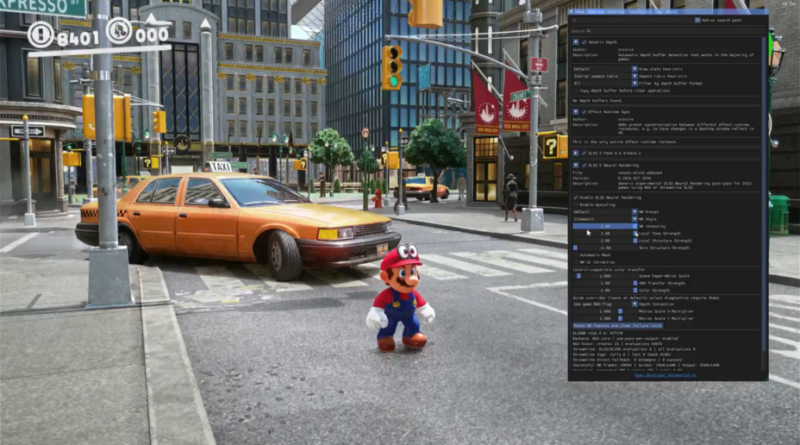This screenshot has width=800, height=445.
Task: Click the HDR Transfer Strength slider
Action: [x=605, y=283]
